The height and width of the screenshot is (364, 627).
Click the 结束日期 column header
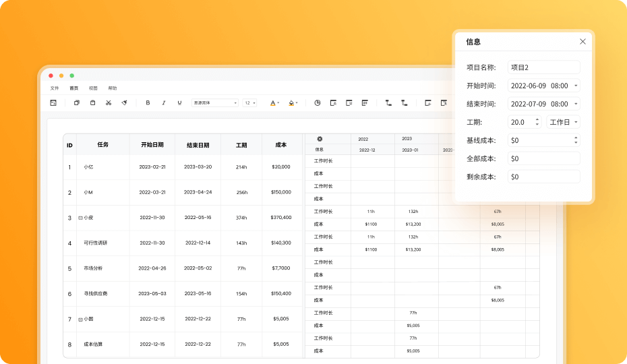coord(198,145)
